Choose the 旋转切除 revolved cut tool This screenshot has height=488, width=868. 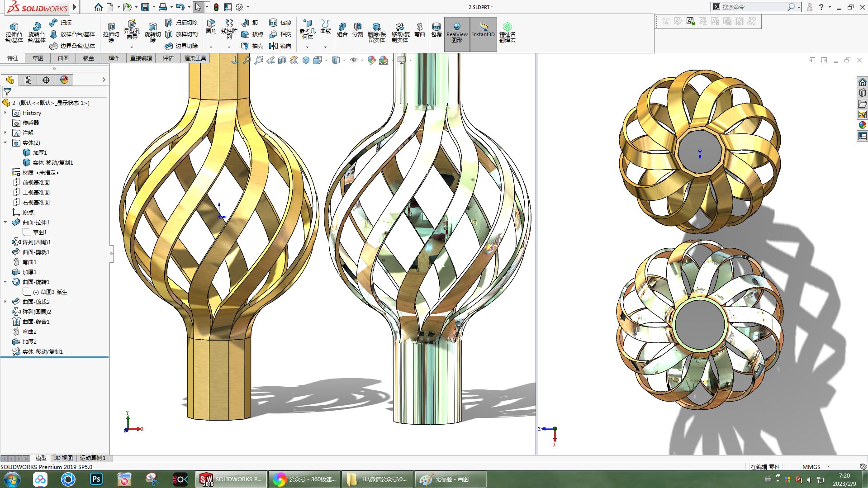[x=152, y=33]
